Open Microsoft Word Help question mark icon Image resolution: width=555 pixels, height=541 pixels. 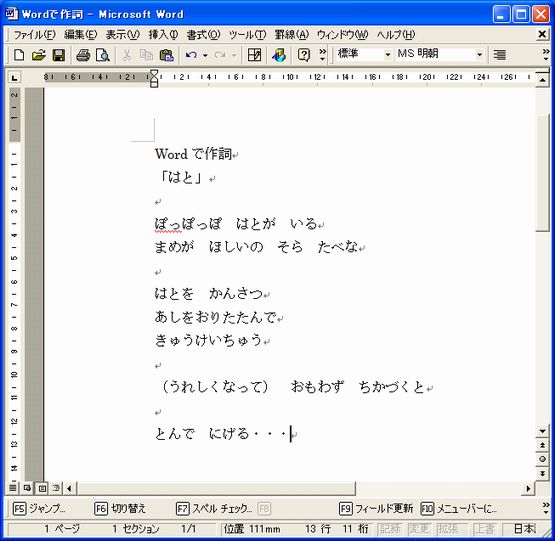pyautogui.click(x=304, y=55)
